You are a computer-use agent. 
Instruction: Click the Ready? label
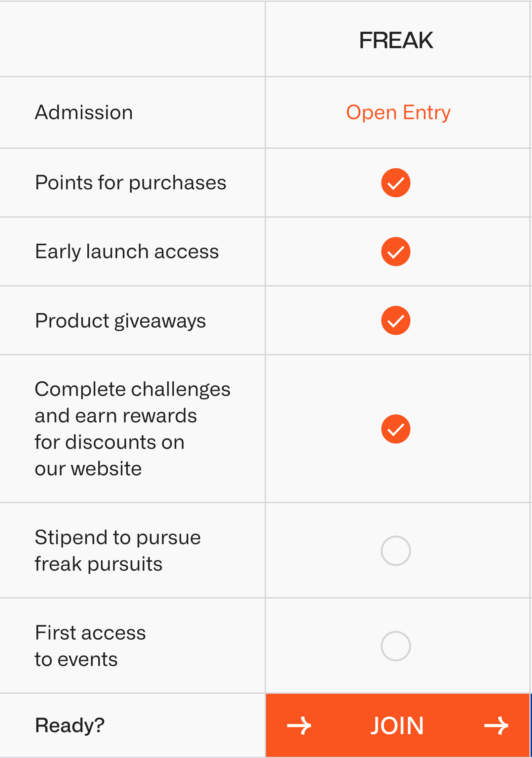pos(70,726)
